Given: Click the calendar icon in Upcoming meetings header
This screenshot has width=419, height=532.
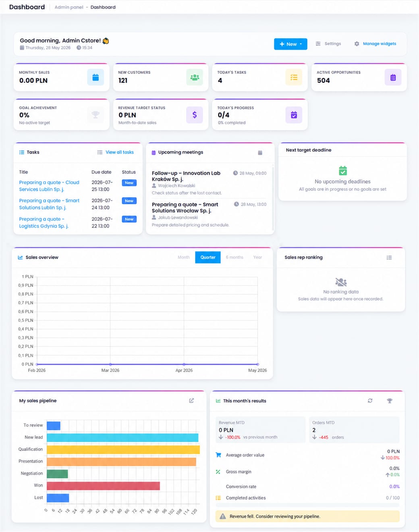Looking at the screenshot, I should [x=260, y=153].
